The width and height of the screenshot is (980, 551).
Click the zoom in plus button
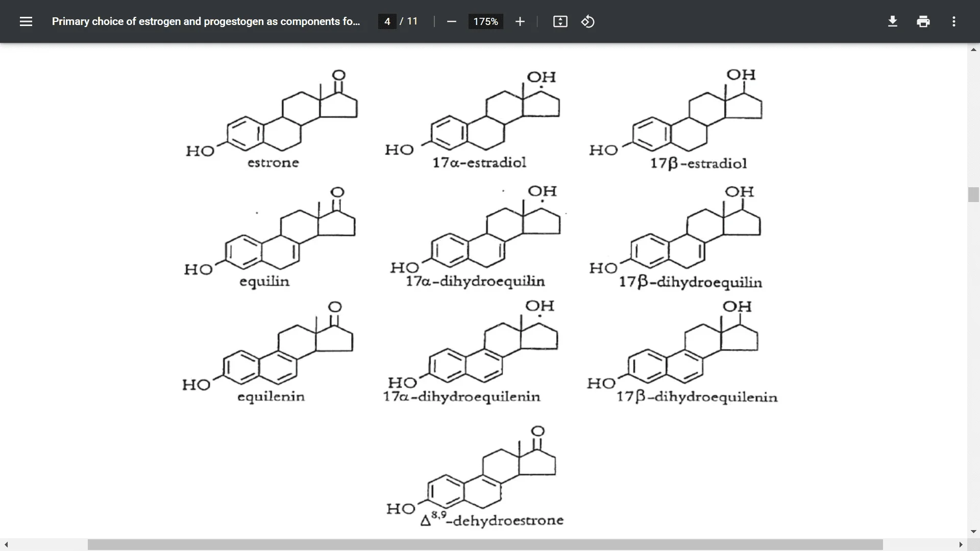tap(520, 21)
